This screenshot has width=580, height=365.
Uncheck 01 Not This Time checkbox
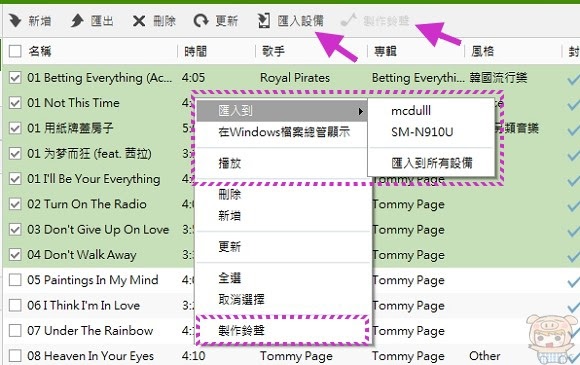(x=15, y=103)
